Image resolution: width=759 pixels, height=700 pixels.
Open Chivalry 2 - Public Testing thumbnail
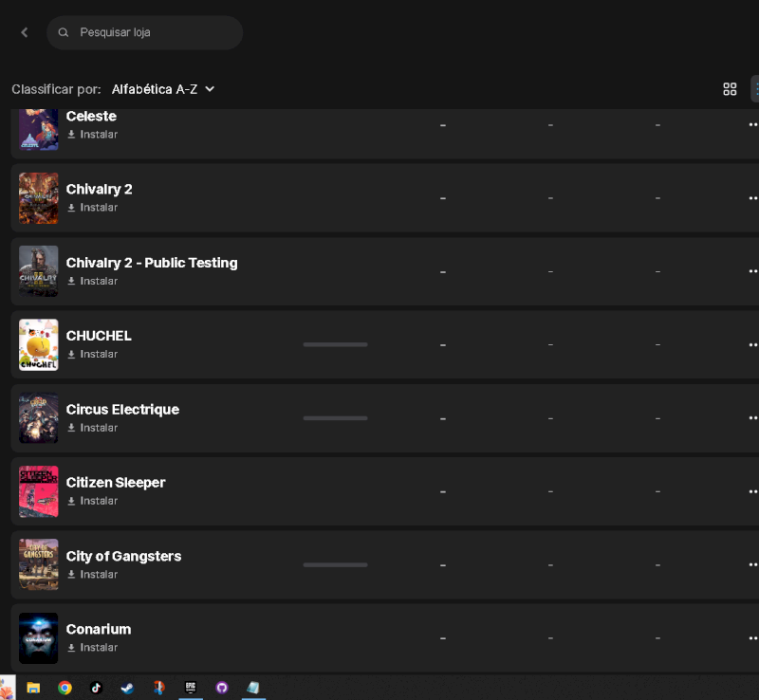tap(38, 271)
